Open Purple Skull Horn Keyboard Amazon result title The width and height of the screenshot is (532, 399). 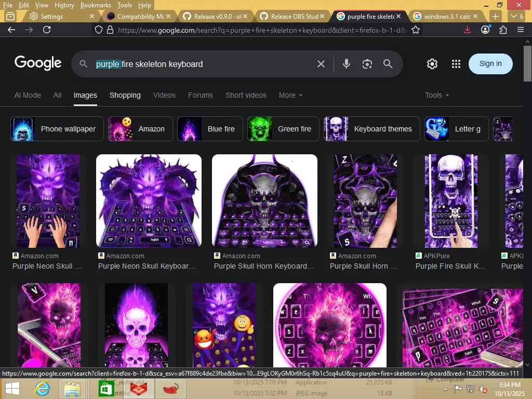point(263,267)
